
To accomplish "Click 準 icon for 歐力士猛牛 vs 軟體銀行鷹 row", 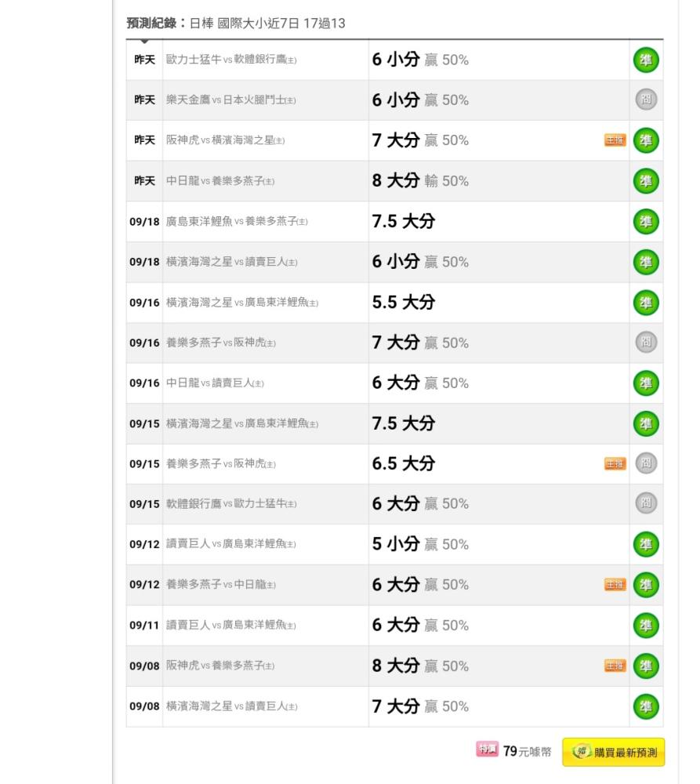I will point(646,60).
